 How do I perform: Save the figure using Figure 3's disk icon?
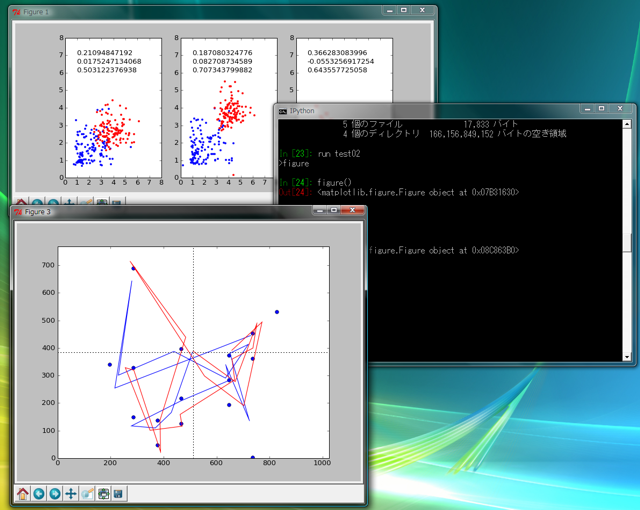click(119, 494)
